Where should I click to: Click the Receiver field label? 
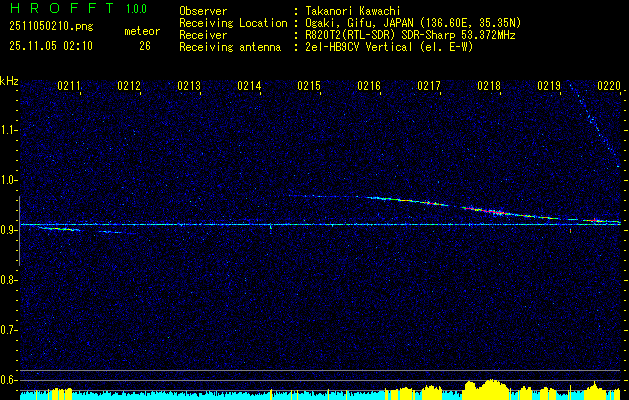pos(203,35)
